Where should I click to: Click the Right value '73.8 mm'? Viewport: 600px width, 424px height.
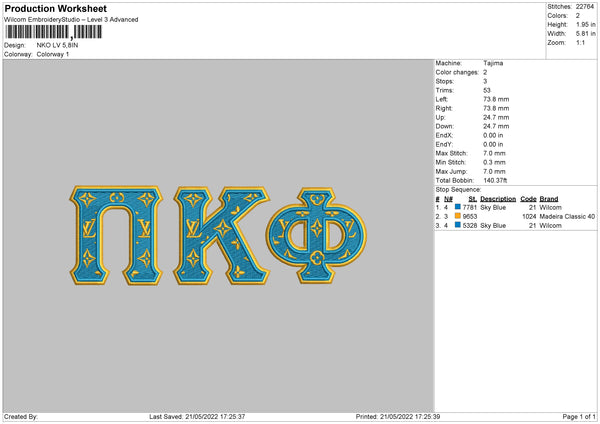tap(496, 108)
